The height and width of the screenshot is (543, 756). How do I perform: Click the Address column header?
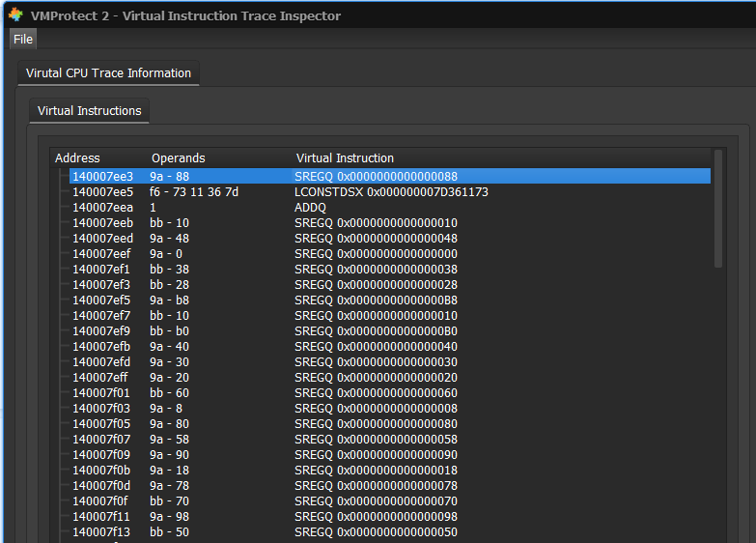tap(77, 158)
